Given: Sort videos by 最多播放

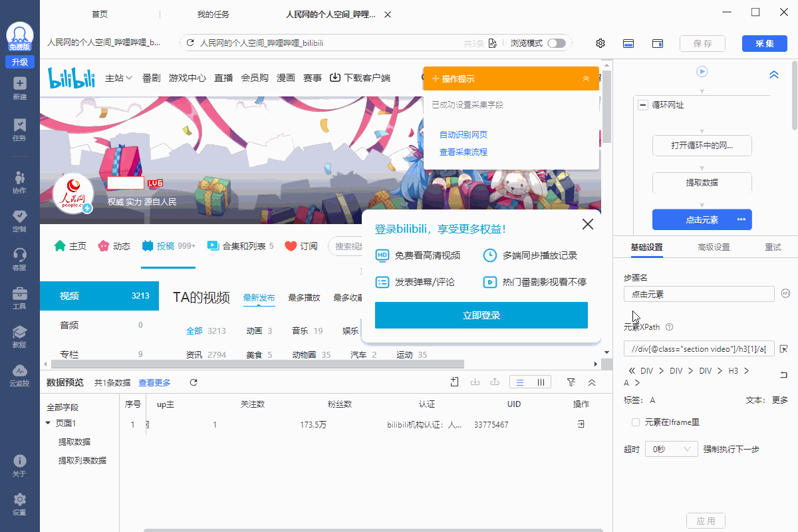Looking at the screenshot, I should (304, 298).
